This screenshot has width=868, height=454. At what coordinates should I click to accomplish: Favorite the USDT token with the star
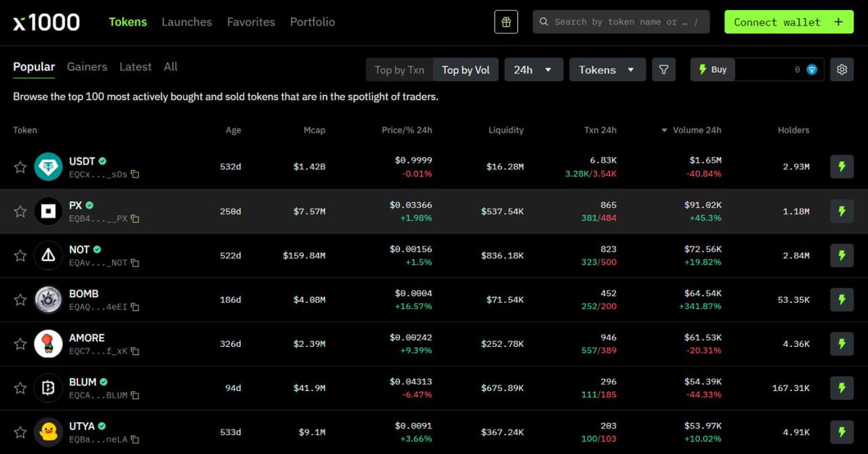20,166
